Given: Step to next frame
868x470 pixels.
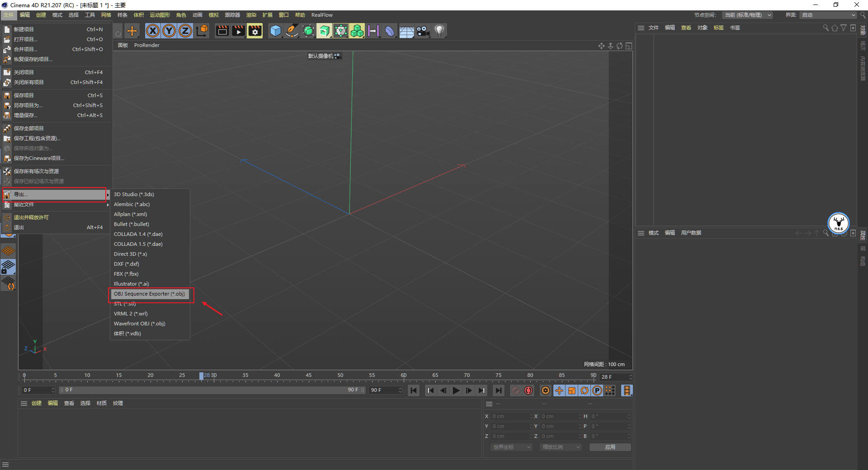Looking at the screenshot, I should tap(469, 390).
